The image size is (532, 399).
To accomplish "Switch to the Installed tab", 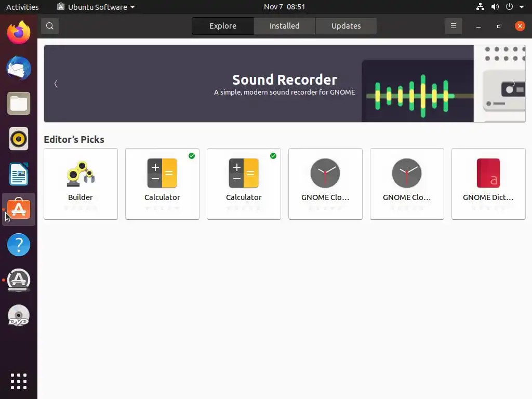I will pos(284,26).
